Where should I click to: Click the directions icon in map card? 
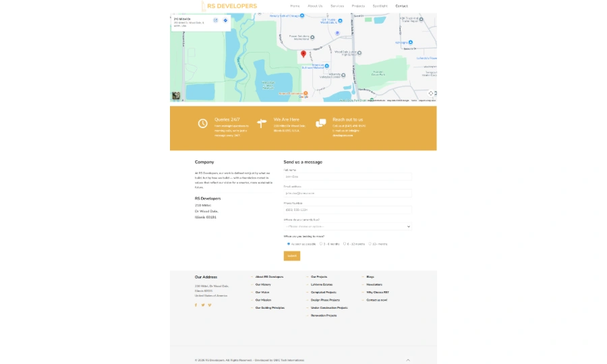pos(225,20)
